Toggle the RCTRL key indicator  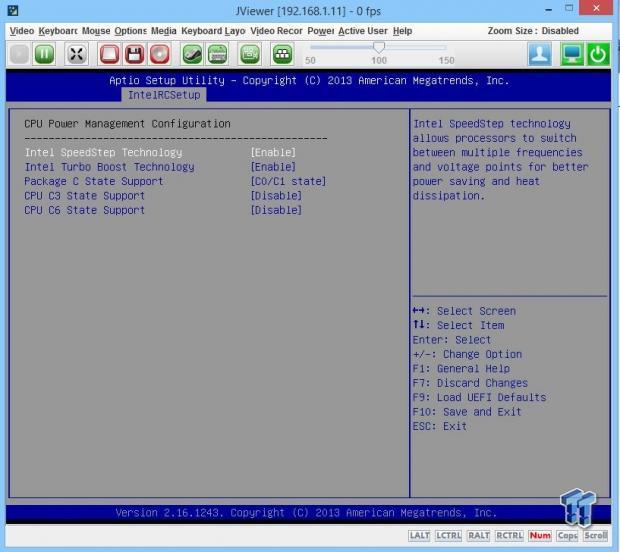tap(509, 536)
